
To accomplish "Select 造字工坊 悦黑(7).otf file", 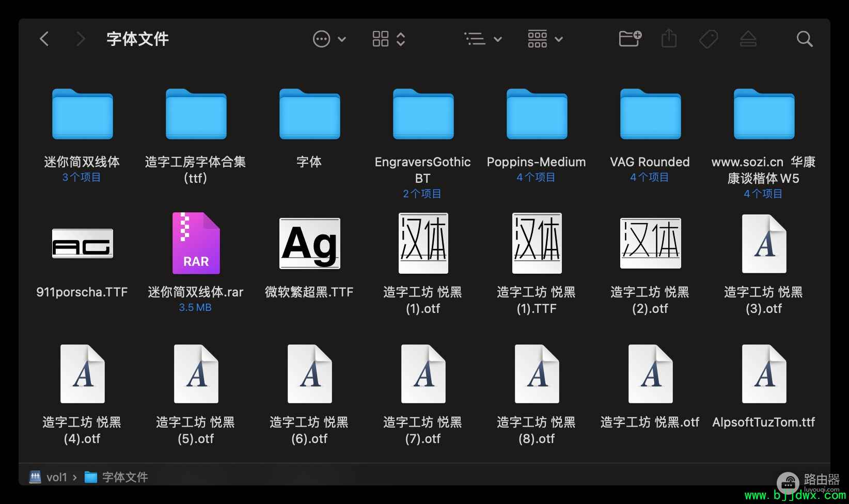I will point(423,373).
